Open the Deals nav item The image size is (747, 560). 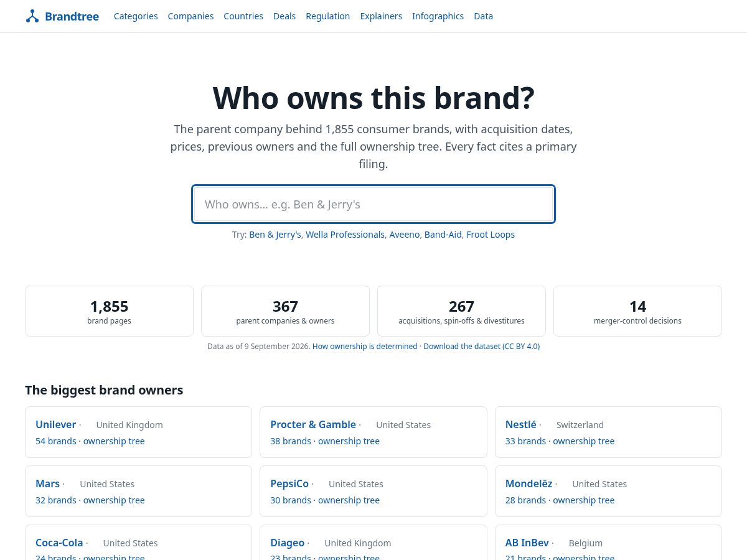284,16
